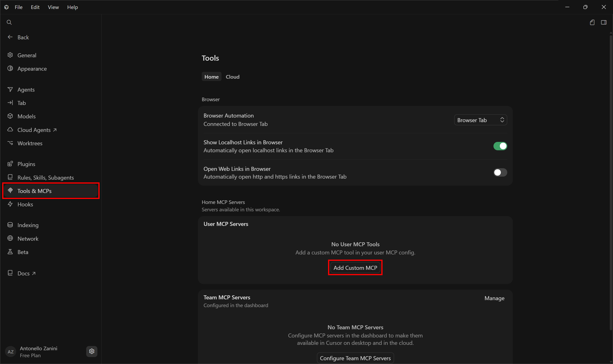Viewport: 613px width, 364px height.
Task: Click the 'User MCP Servers' heading
Action: (x=226, y=224)
